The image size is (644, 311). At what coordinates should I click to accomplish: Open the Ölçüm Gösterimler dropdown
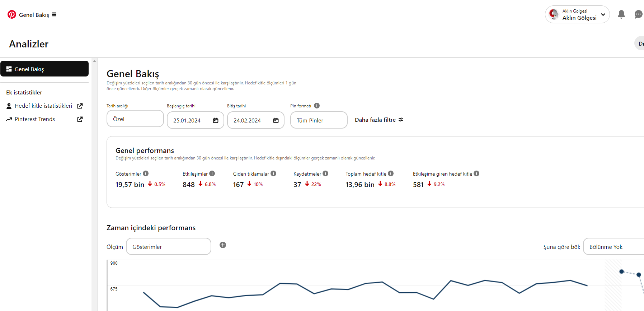169,246
